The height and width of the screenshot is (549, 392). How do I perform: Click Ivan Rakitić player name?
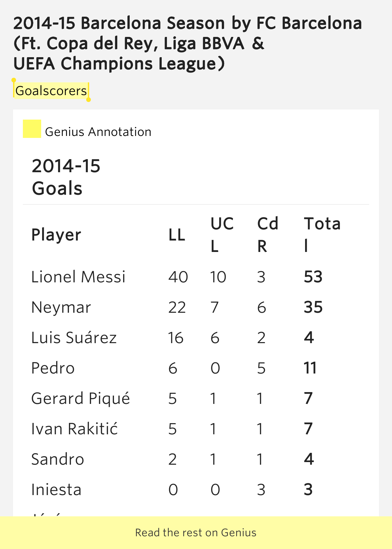[74, 429]
